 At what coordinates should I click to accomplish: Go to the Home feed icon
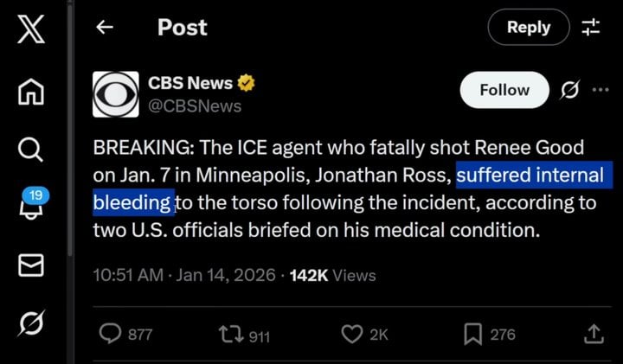(x=30, y=90)
